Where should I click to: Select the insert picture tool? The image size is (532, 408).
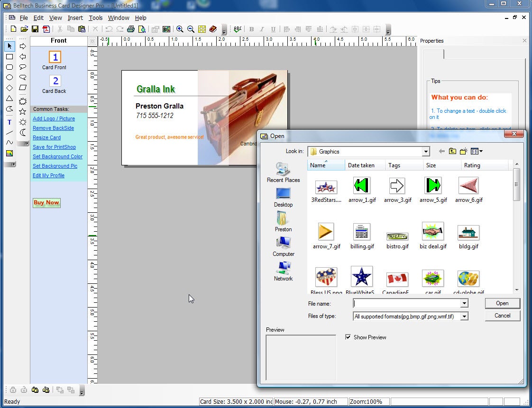click(x=9, y=154)
